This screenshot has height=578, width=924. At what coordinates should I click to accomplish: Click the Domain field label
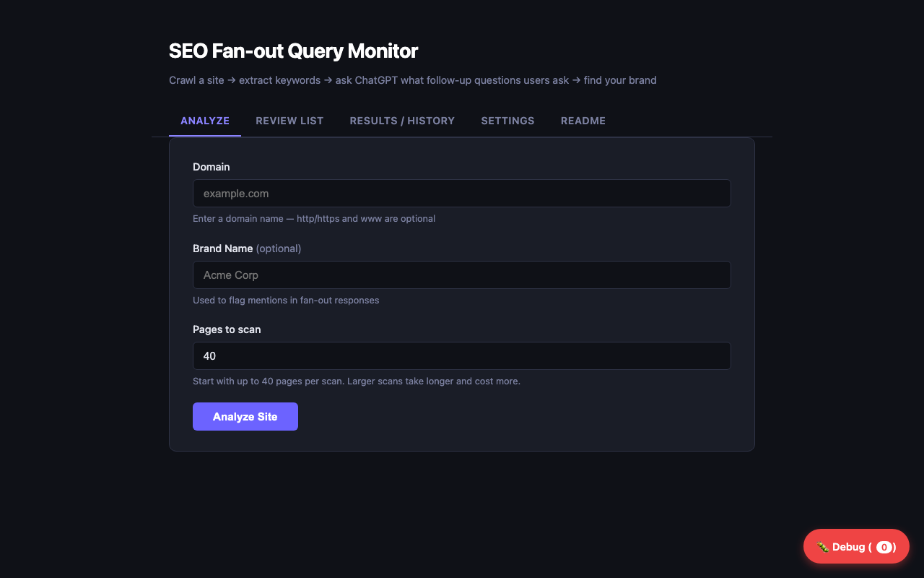point(212,167)
